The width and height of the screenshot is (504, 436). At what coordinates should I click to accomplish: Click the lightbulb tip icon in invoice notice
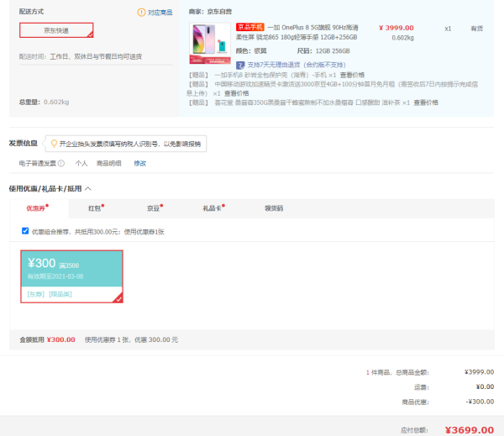tap(54, 144)
